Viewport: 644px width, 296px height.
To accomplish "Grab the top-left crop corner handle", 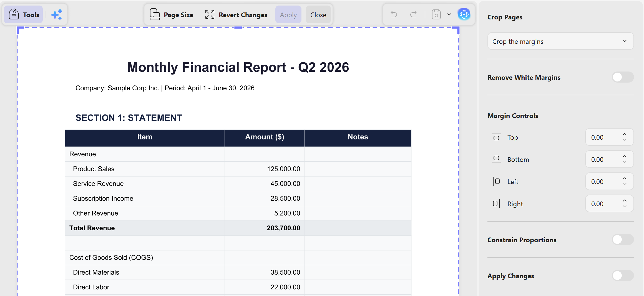I will coord(20,30).
